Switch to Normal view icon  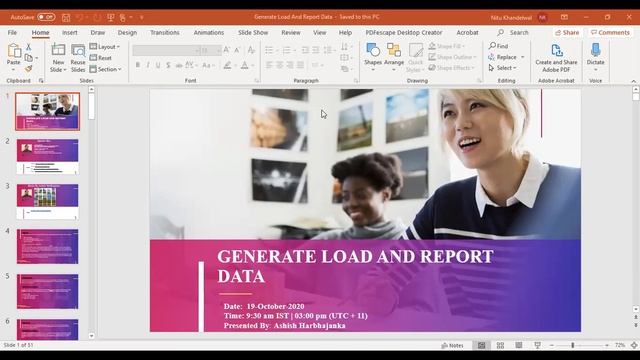482,345
